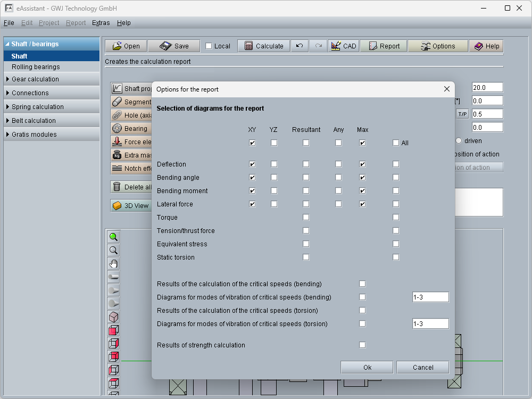Confirm report options with Ok
The height and width of the screenshot is (399, 532).
click(x=367, y=367)
